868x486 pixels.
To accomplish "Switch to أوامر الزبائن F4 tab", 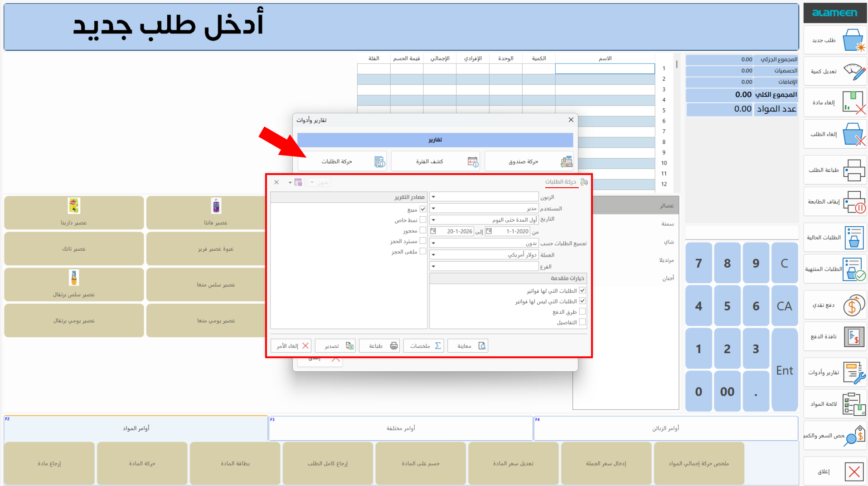I will (666, 428).
